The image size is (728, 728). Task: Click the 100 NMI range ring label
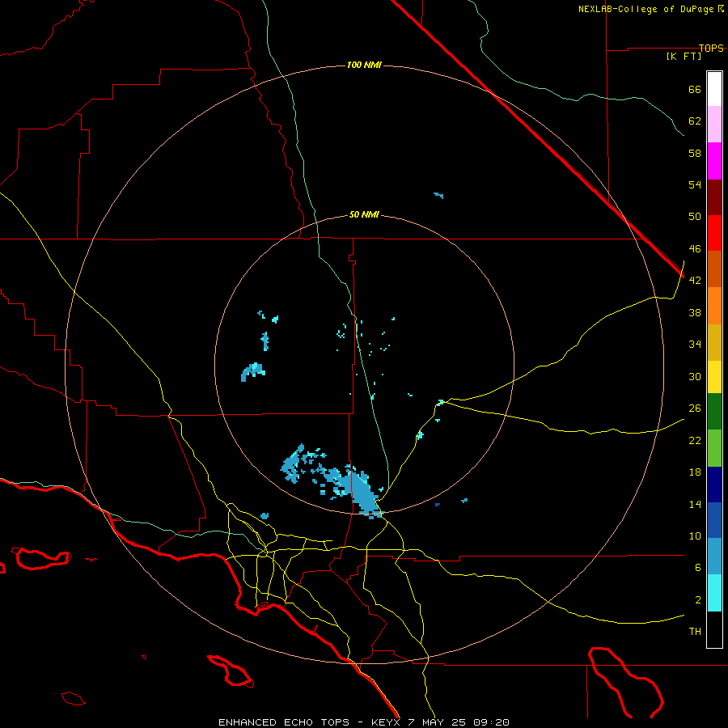coord(364,65)
